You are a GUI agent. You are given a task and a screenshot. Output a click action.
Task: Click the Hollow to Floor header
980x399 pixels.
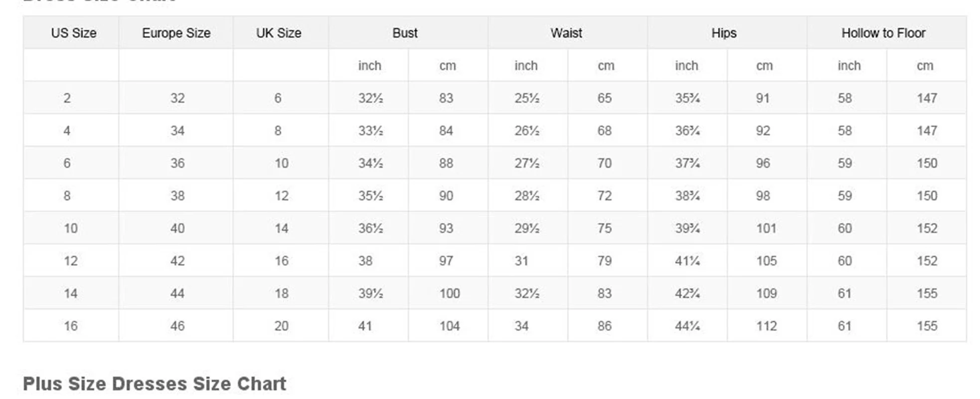[883, 33]
